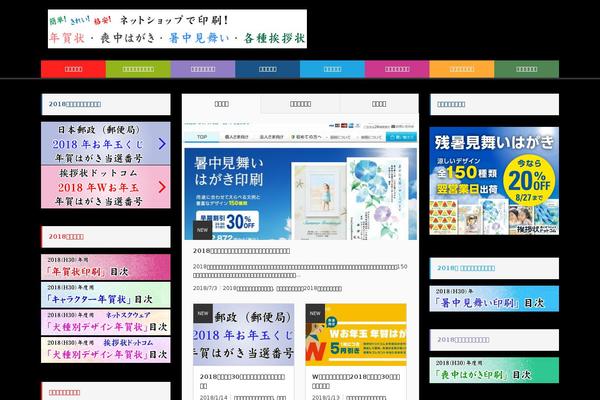Open ネットスクウェア 大種別デザイン年賀状 目次 banner

106,322
